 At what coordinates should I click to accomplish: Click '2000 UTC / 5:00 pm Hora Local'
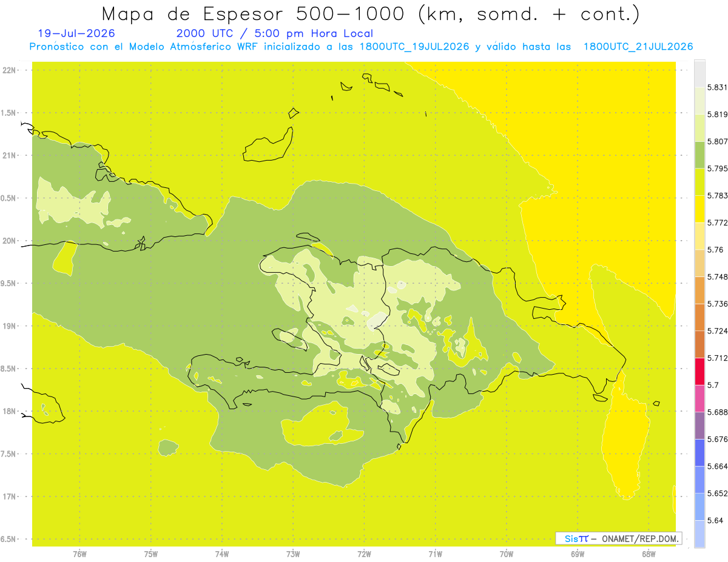point(275,33)
